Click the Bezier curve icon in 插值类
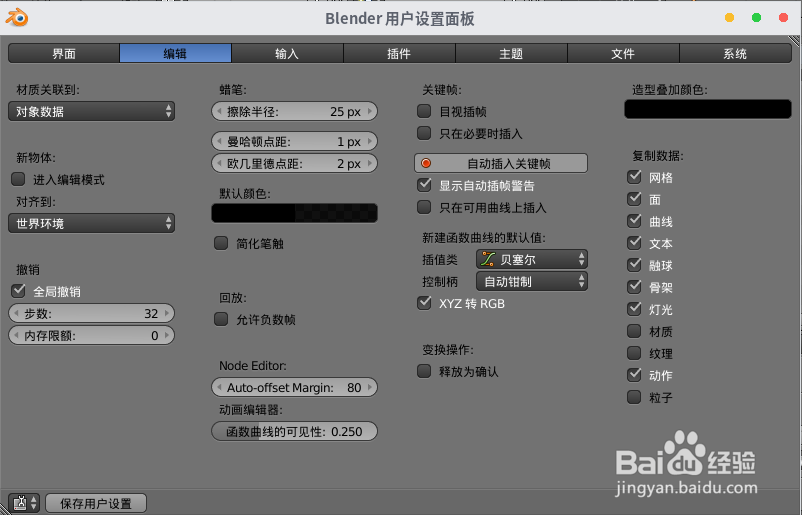The image size is (802, 515). (x=487, y=259)
